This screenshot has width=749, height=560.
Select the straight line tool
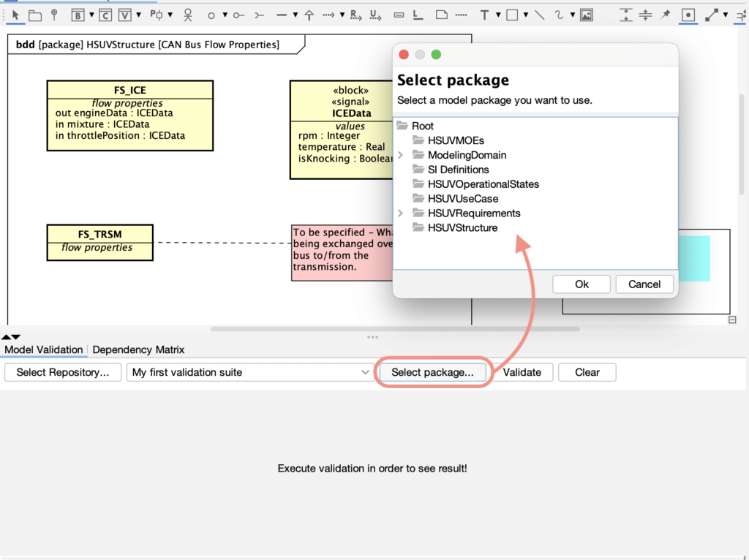coord(539,15)
